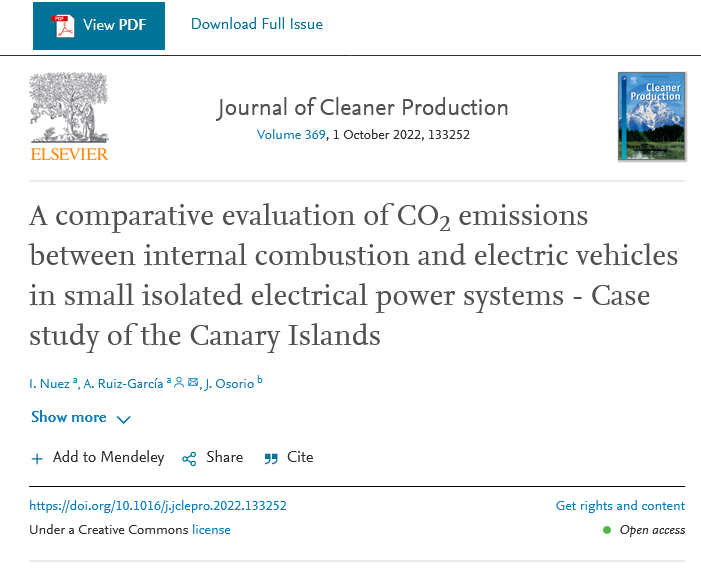Open the Journal of Cleaner Production title link
Viewport: 701px width, 570px height.
pos(362,107)
